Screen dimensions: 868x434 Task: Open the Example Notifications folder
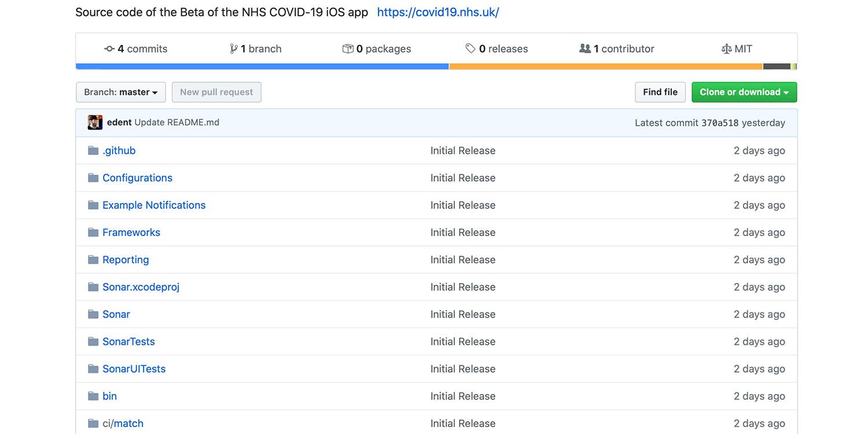[154, 205]
